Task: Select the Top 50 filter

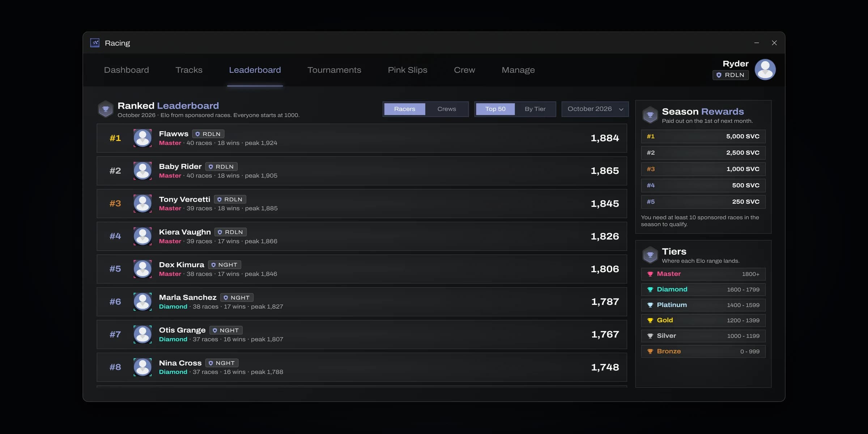Action: click(495, 109)
